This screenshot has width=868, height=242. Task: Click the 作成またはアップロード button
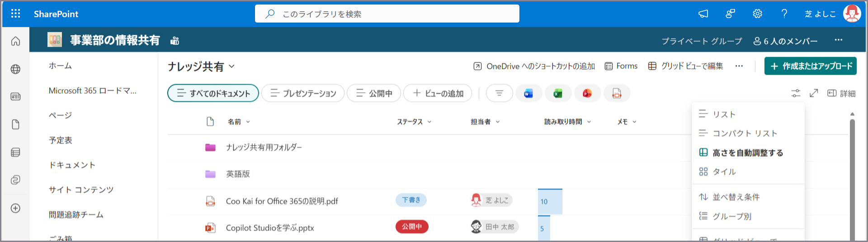click(810, 66)
